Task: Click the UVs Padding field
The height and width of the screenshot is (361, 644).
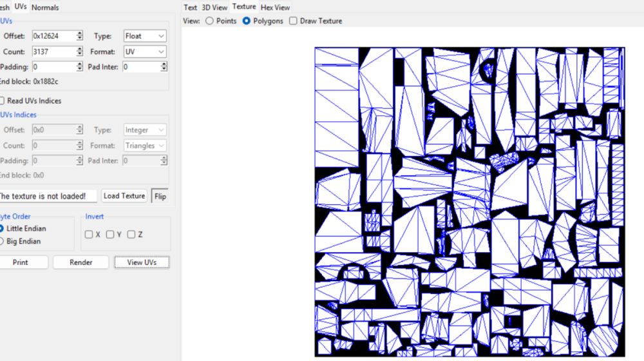Action: [x=54, y=66]
